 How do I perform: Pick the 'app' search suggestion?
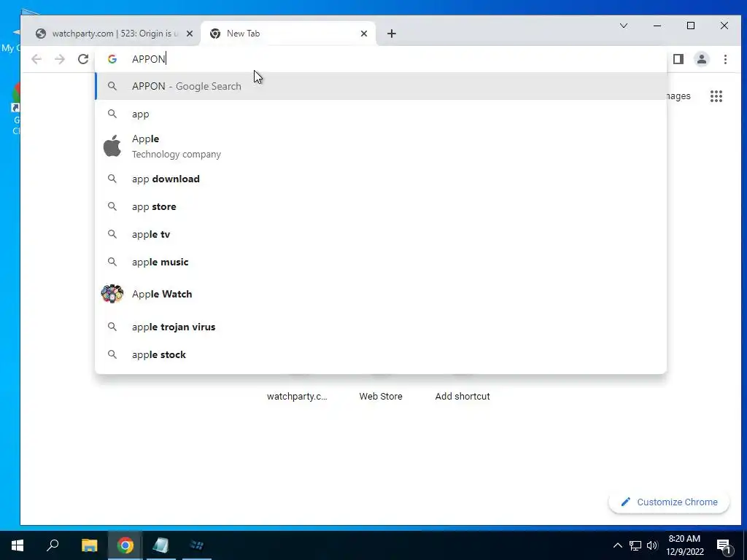[381, 114]
